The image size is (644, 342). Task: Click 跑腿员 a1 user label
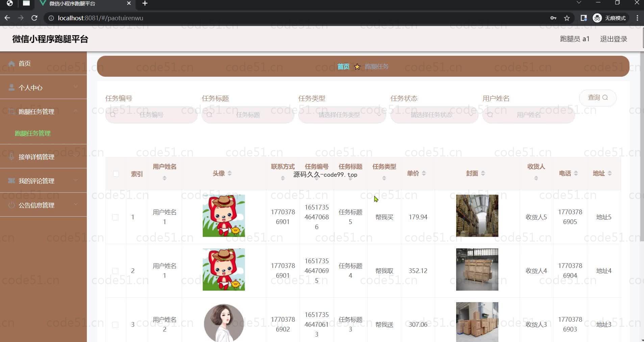point(575,39)
